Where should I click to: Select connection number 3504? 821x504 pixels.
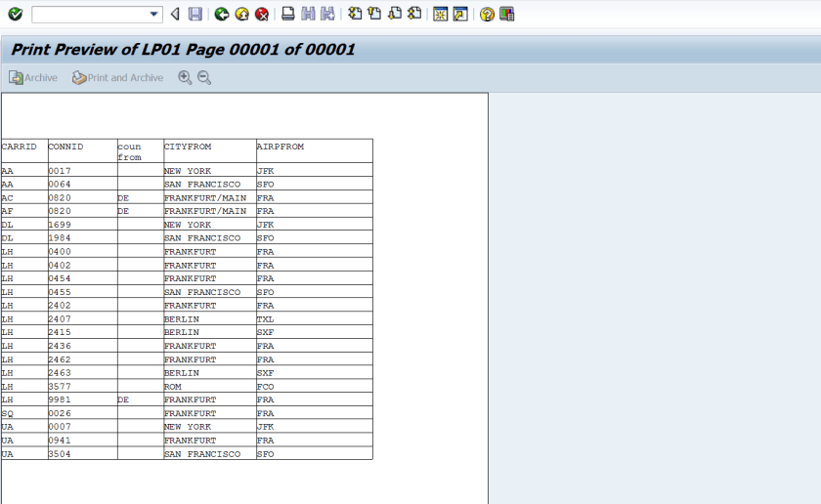[x=60, y=454]
